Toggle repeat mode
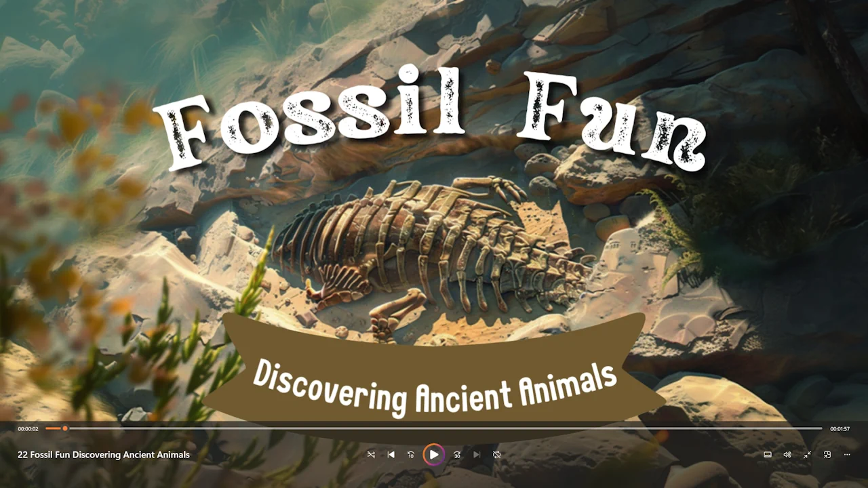Viewport: 868px width, 488px height. (x=497, y=455)
